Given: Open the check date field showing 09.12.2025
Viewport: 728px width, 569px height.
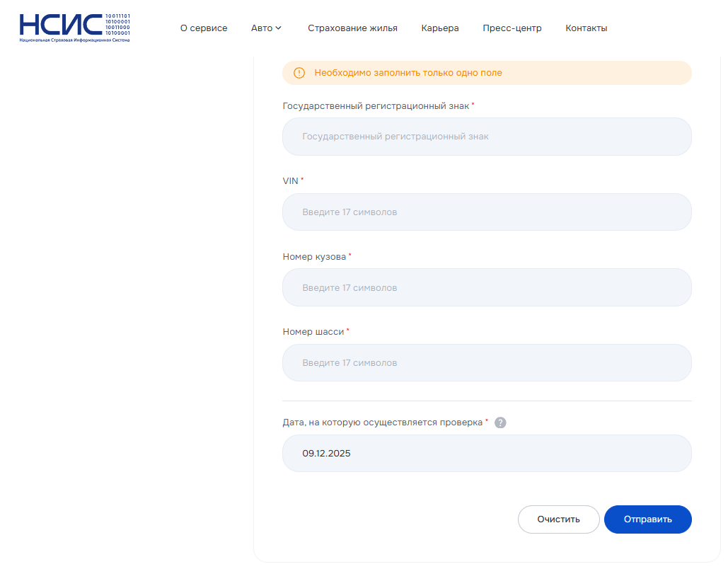Looking at the screenshot, I should tap(487, 454).
